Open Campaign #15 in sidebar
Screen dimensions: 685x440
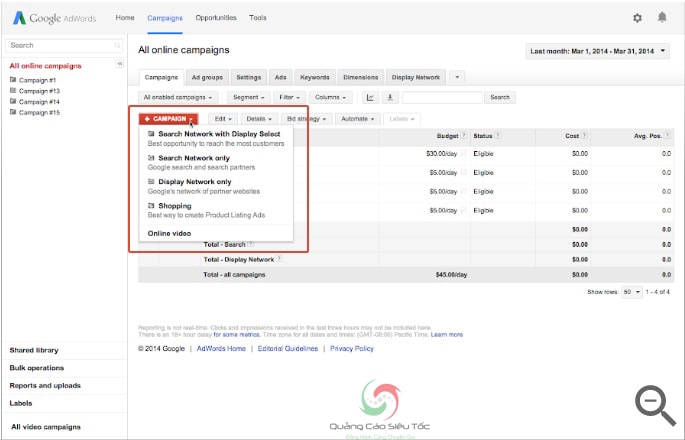39,112
